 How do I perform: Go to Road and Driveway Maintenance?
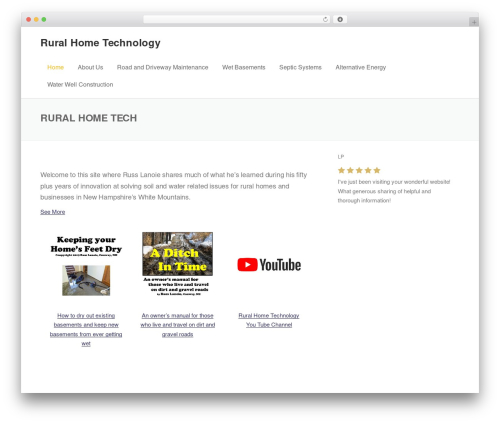tap(162, 67)
